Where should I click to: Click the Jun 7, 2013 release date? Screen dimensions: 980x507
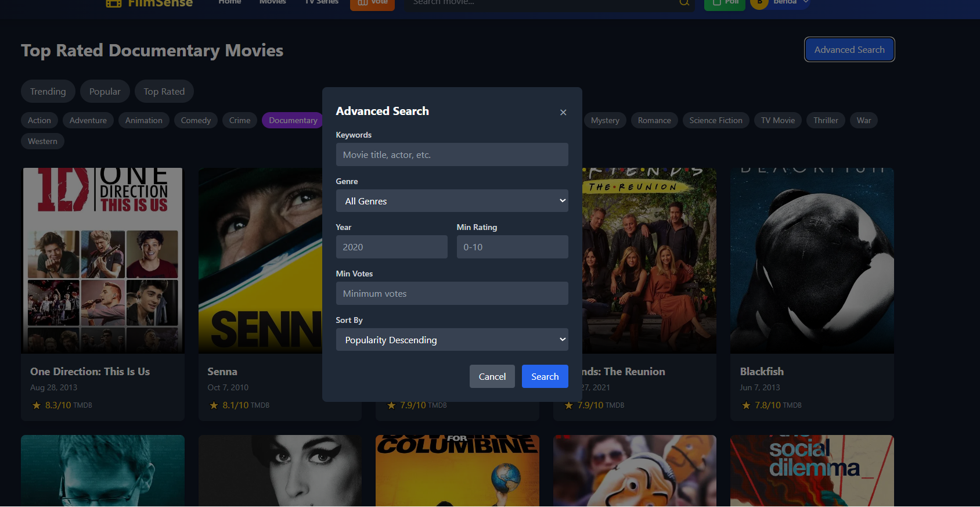(x=759, y=387)
